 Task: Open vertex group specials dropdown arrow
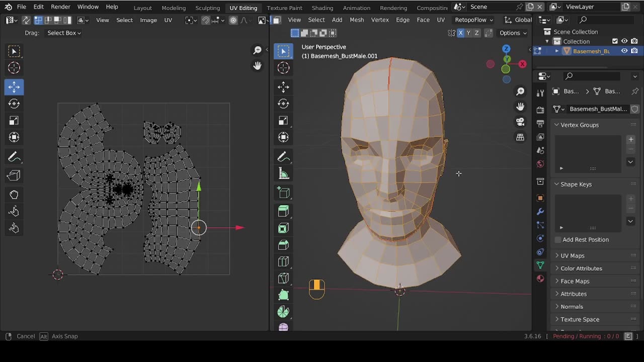pos(630,162)
